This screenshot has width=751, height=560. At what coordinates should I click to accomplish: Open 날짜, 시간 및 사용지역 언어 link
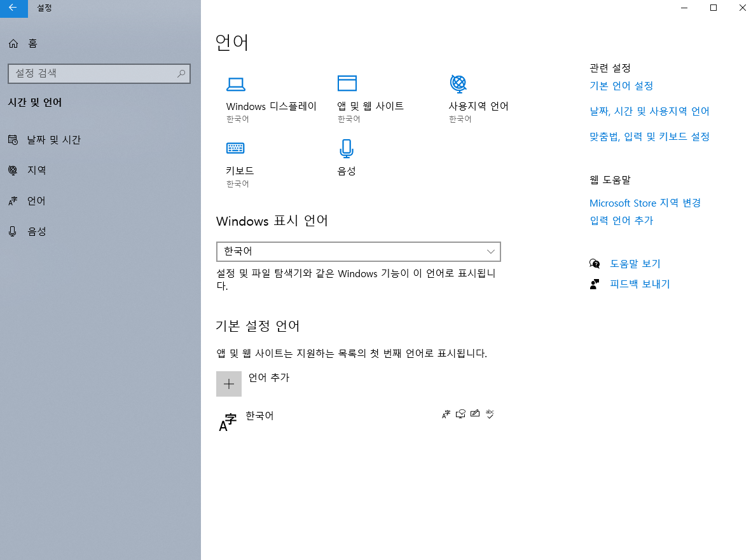[649, 111]
